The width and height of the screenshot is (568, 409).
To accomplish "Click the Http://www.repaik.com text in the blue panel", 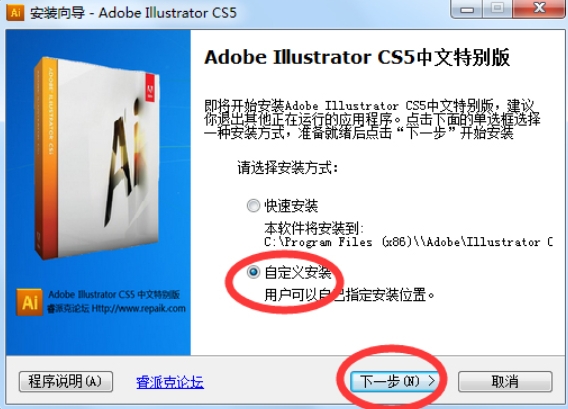I will coord(138,309).
